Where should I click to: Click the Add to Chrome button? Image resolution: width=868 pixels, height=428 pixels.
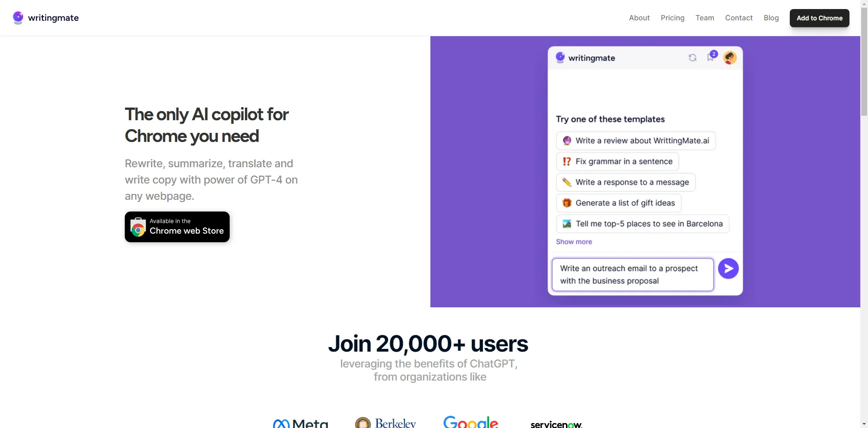click(819, 18)
